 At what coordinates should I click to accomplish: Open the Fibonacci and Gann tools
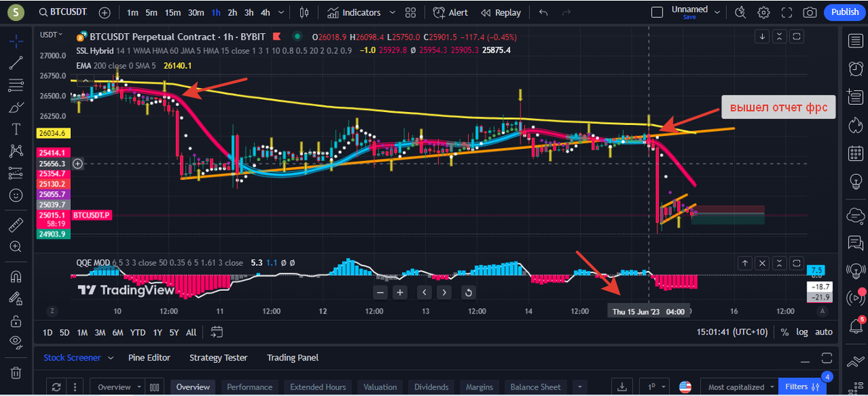(x=16, y=85)
